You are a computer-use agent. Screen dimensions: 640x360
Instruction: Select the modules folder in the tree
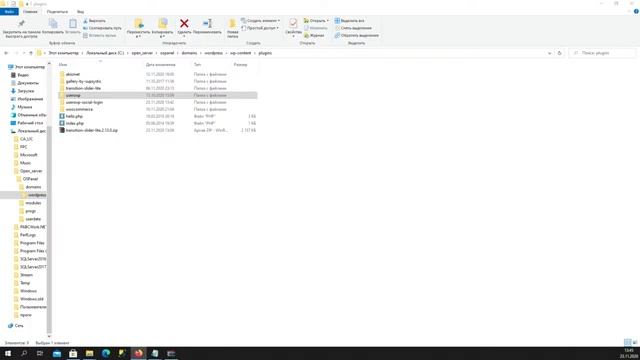(x=33, y=203)
